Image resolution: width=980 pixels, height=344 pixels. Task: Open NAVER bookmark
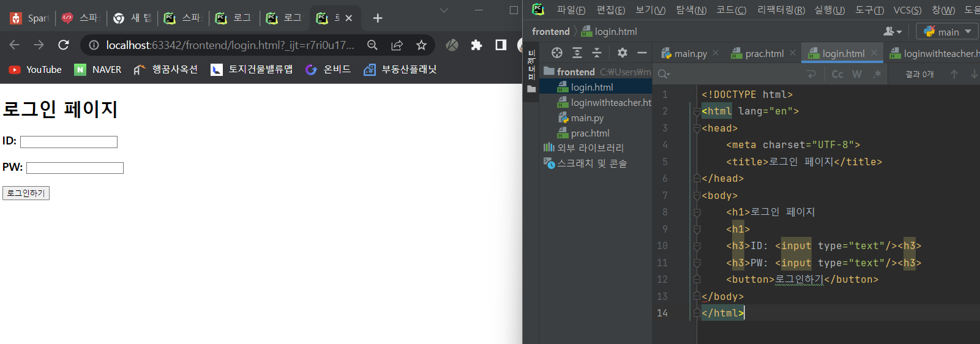pos(98,70)
